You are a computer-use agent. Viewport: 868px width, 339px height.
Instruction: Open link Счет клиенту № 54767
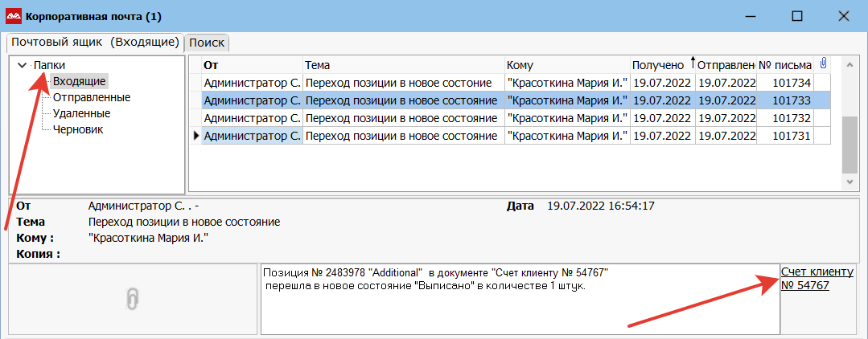pos(817,279)
